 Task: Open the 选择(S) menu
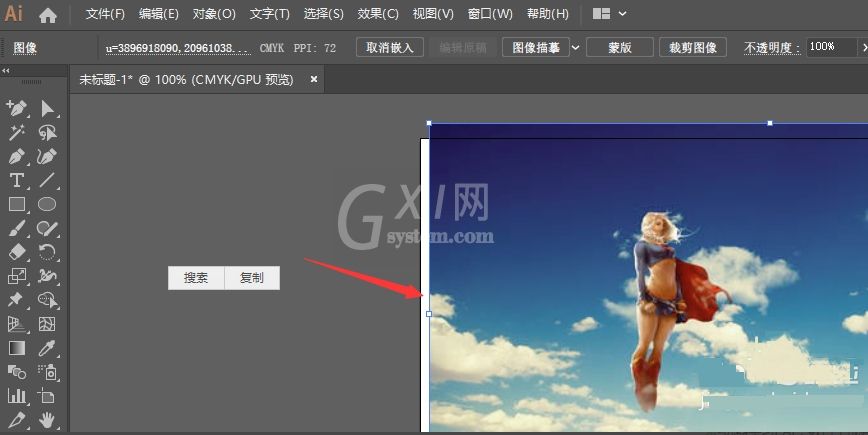(323, 14)
